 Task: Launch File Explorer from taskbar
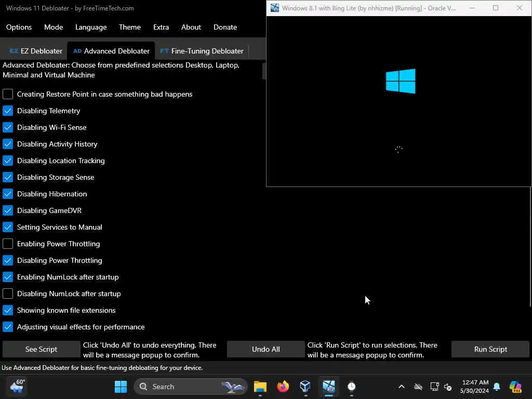tap(260, 387)
